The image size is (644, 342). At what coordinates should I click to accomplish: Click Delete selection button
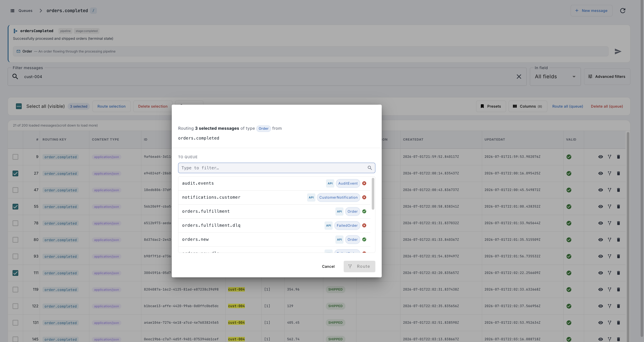click(153, 106)
